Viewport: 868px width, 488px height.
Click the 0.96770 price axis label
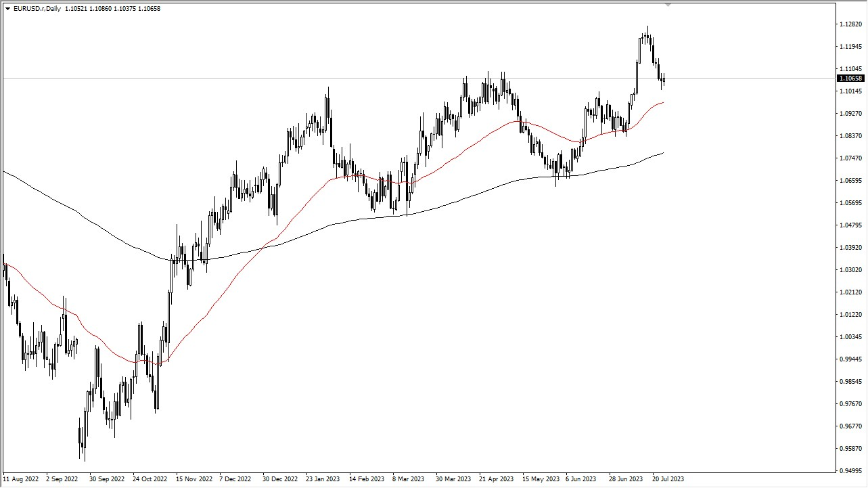pos(850,426)
